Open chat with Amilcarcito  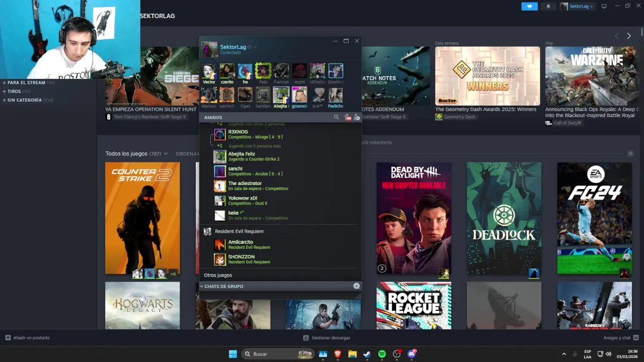pos(280,244)
